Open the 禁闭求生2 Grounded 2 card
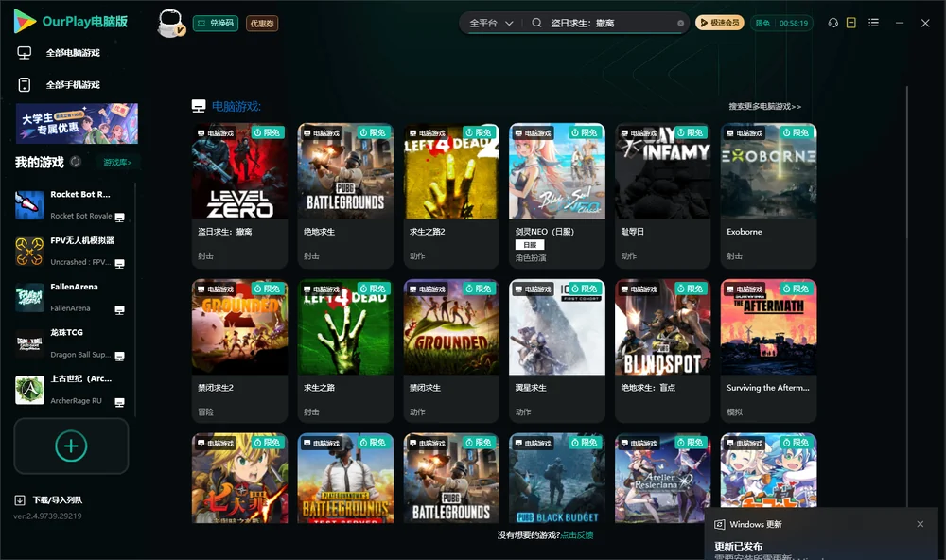The height and width of the screenshot is (560, 946). coord(239,351)
